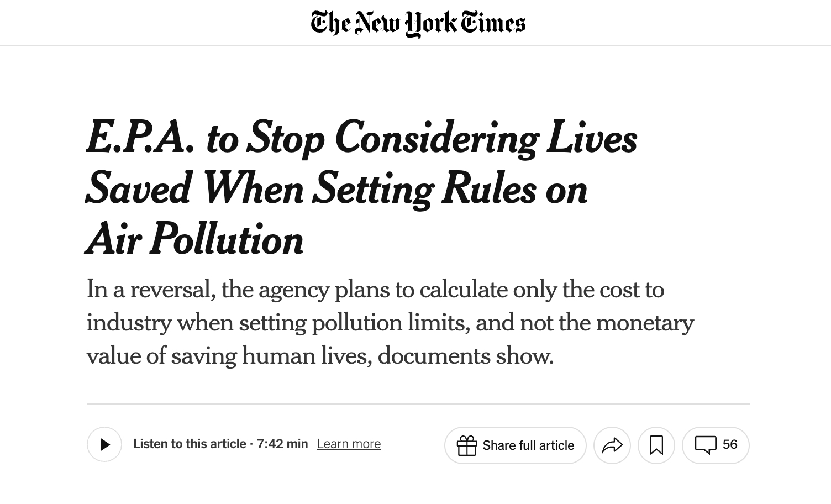
Task: Open comments via speech bubble icon
Action: click(706, 445)
